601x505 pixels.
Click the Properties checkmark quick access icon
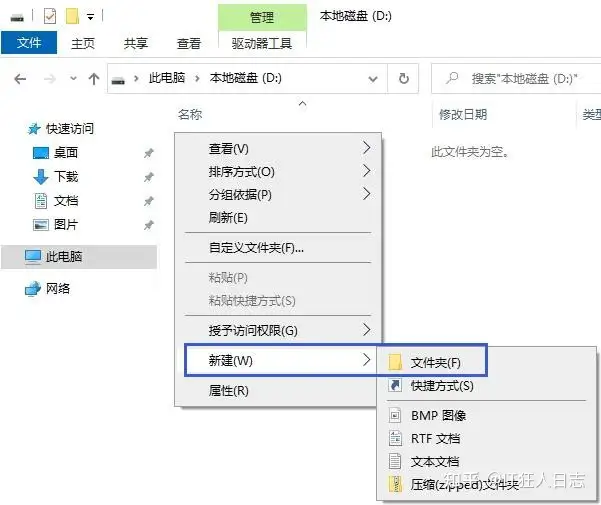coord(50,16)
